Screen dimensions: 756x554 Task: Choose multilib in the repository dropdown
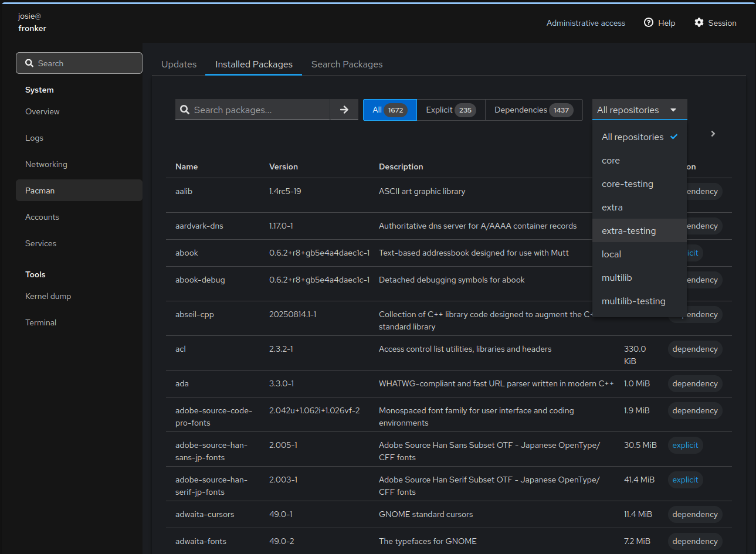click(616, 277)
